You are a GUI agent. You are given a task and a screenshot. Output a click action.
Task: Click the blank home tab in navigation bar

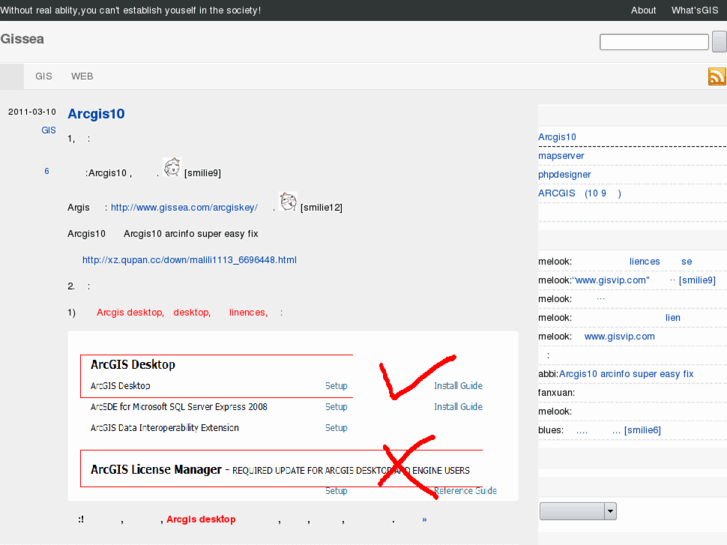pos(12,76)
